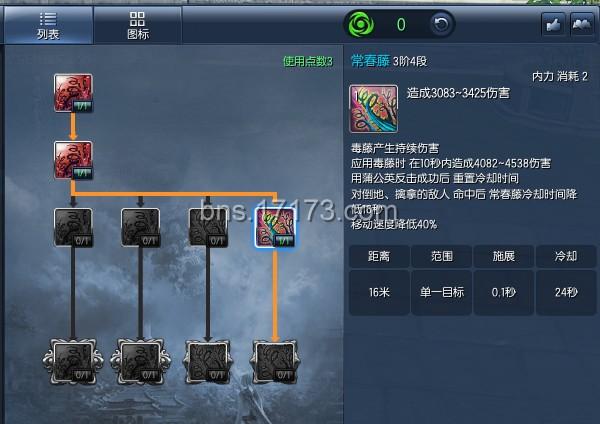
Task: Click the thumbs-up recommend button
Action: [554, 24]
